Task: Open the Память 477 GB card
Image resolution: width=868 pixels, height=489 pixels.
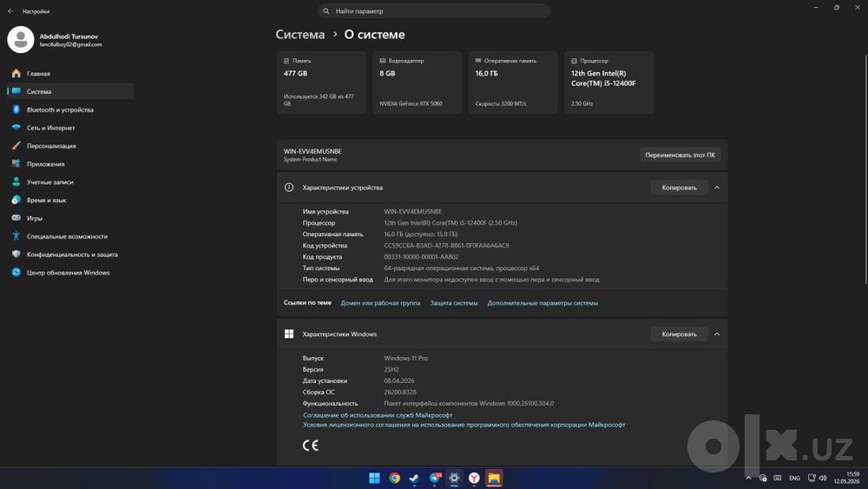Action: [x=321, y=83]
